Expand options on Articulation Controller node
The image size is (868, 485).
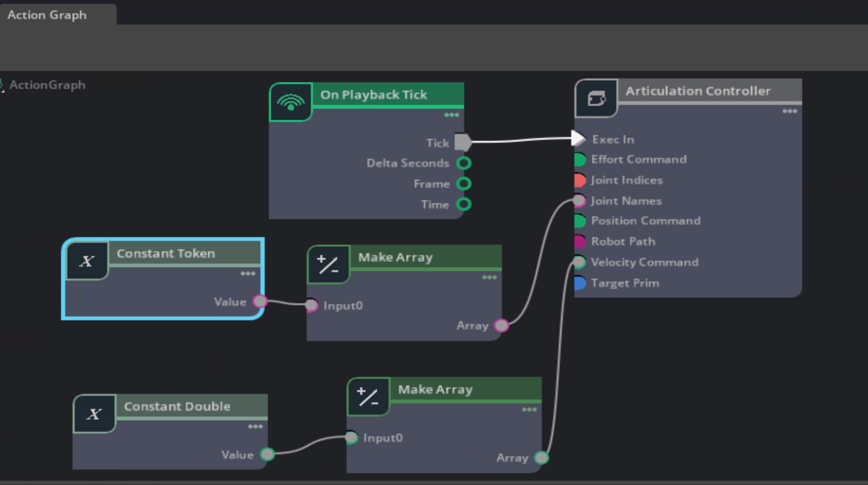[790, 111]
